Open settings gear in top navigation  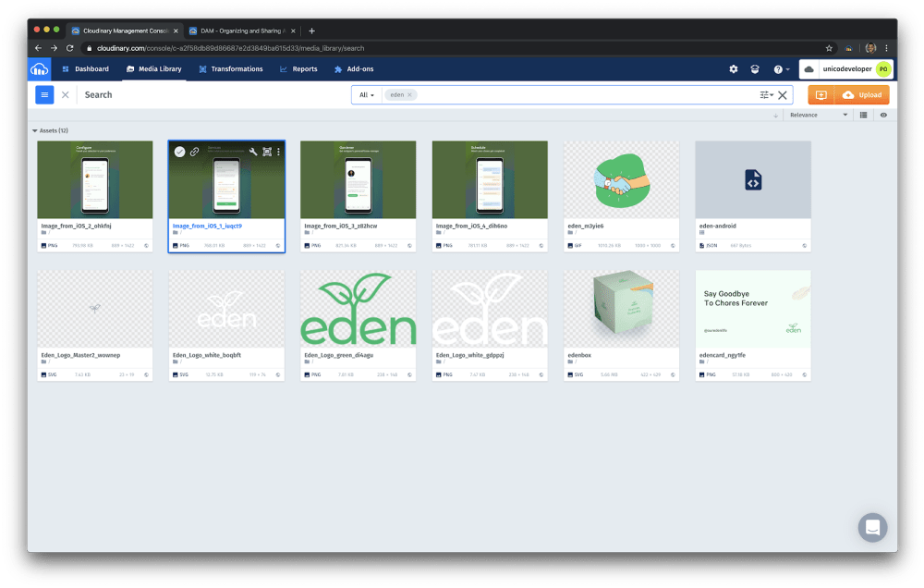[733, 69]
